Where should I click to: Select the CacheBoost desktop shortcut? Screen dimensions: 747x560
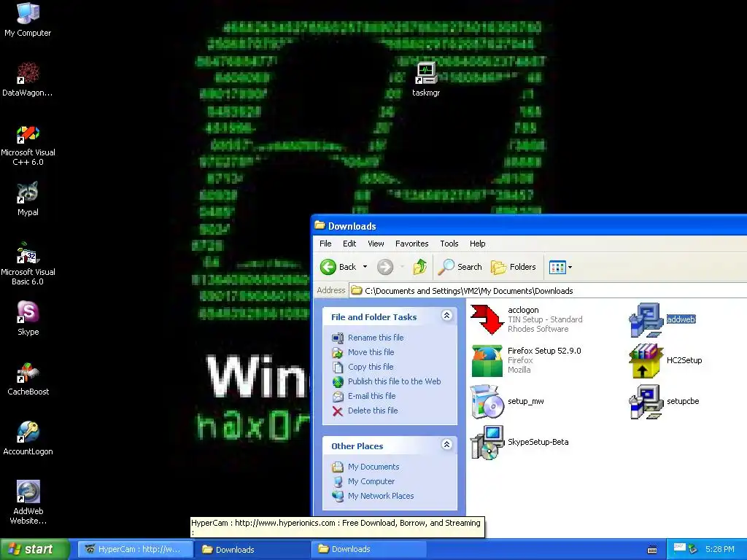click(x=28, y=378)
